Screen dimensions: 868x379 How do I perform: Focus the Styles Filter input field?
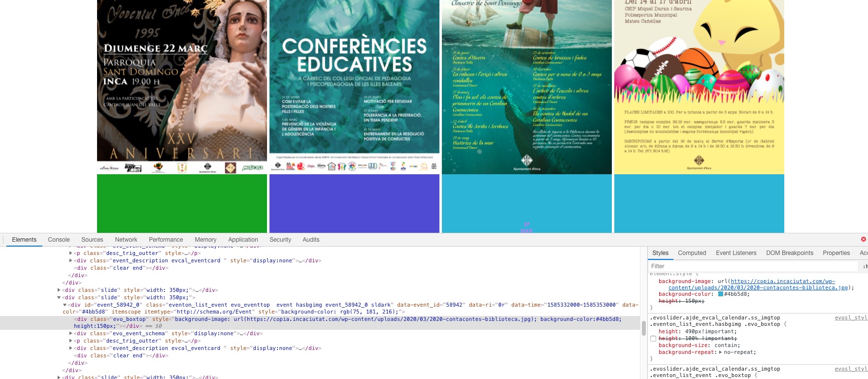pyautogui.click(x=754, y=266)
